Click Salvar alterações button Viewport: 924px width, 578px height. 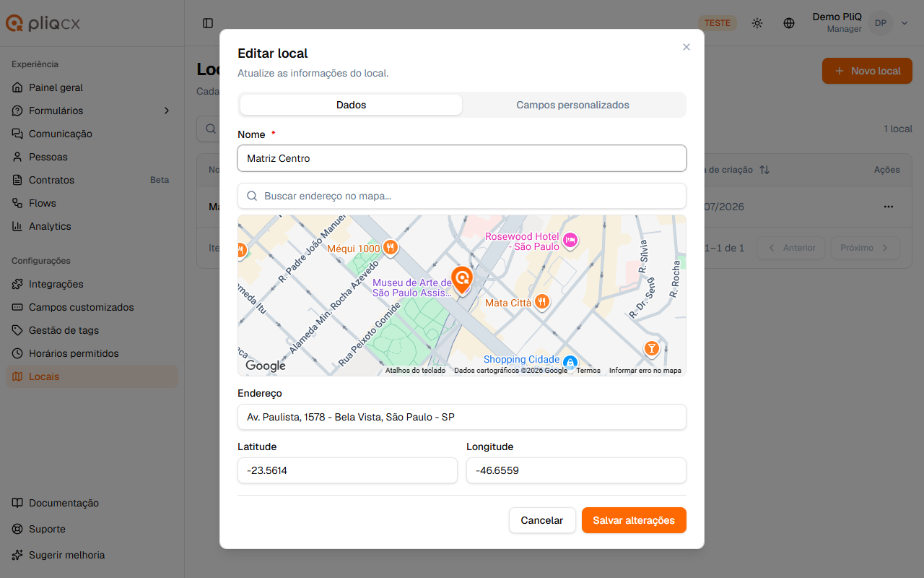(x=634, y=520)
